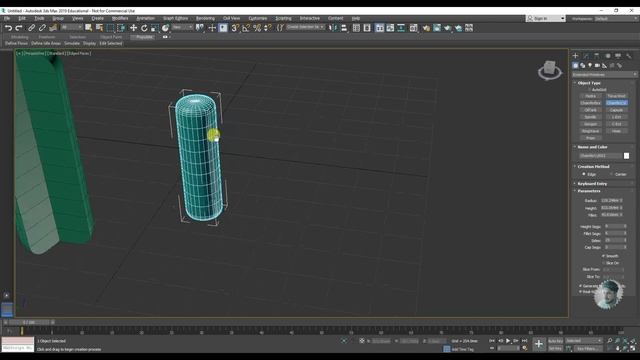This screenshot has height=360, width=640.
Task: Collapse the Name and Color rollout
Action: coord(592,147)
